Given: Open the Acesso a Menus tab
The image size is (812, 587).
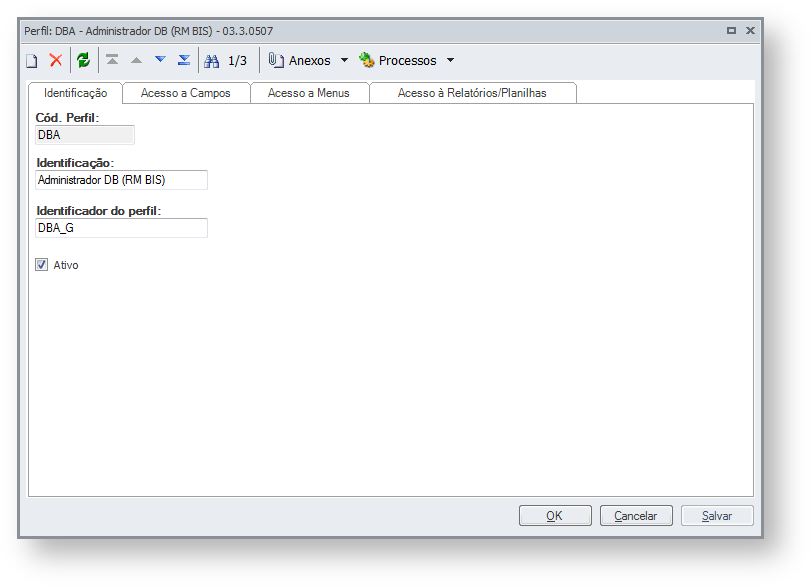Looking at the screenshot, I should click(x=309, y=93).
